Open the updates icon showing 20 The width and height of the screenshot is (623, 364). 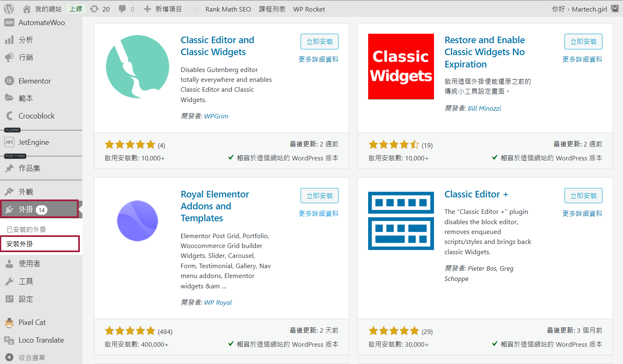(x=100, y=9)
